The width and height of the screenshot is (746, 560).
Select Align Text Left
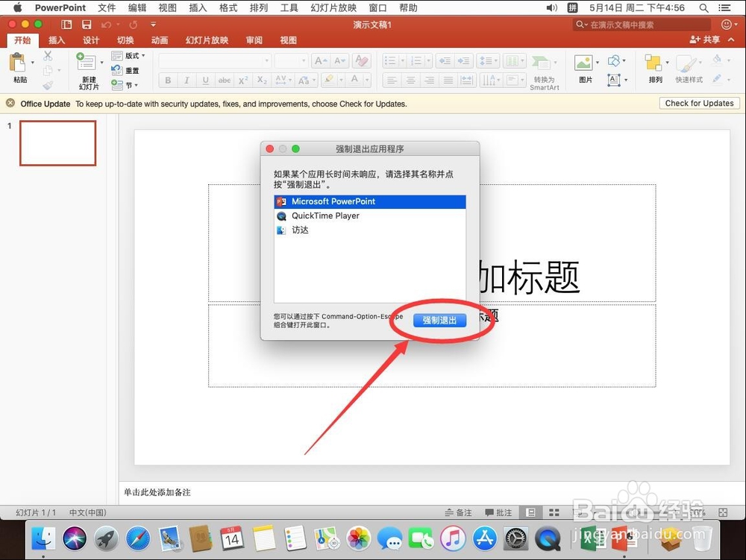[392, 81]
